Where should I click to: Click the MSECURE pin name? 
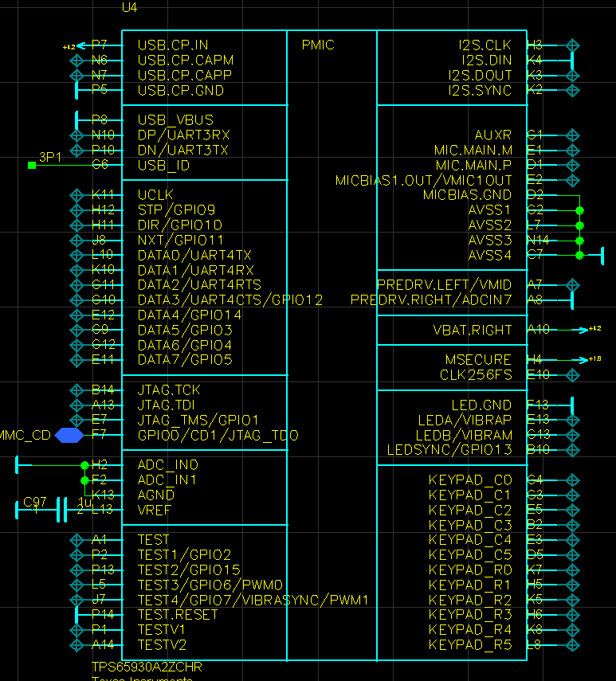click(478, 360)
